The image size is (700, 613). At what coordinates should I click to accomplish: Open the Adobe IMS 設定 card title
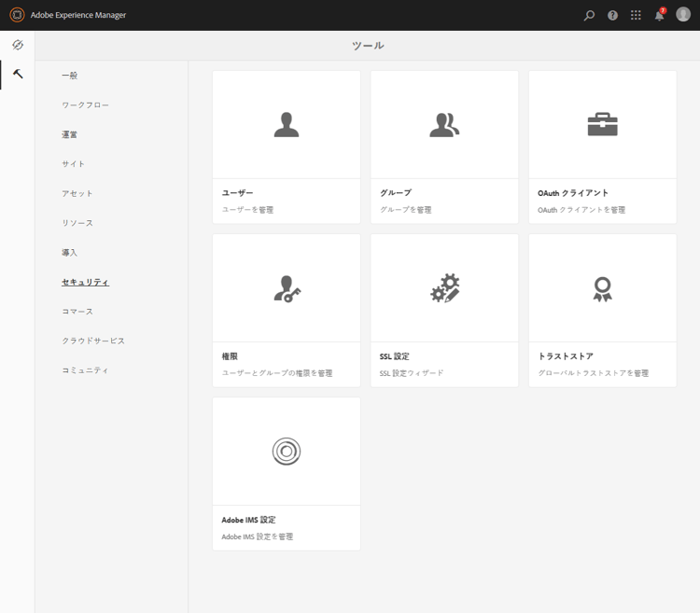(248, 520)
